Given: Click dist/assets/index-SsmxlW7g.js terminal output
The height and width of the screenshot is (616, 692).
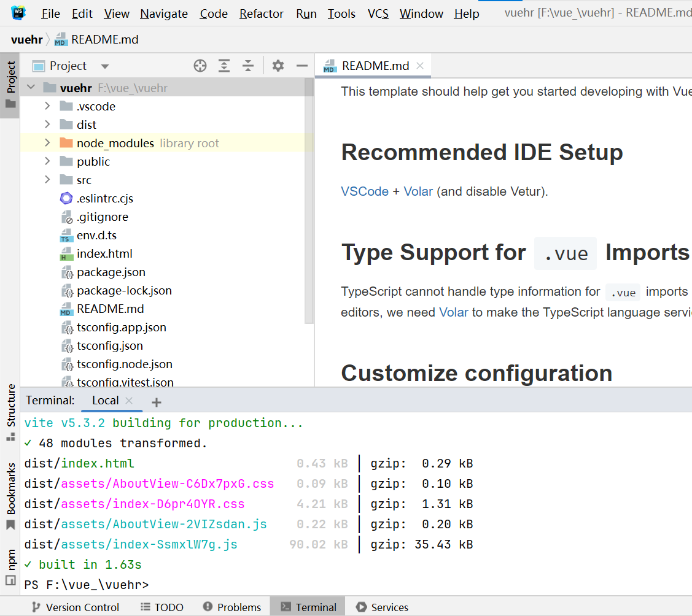Looking at the screenshot, I should [131, 545].
